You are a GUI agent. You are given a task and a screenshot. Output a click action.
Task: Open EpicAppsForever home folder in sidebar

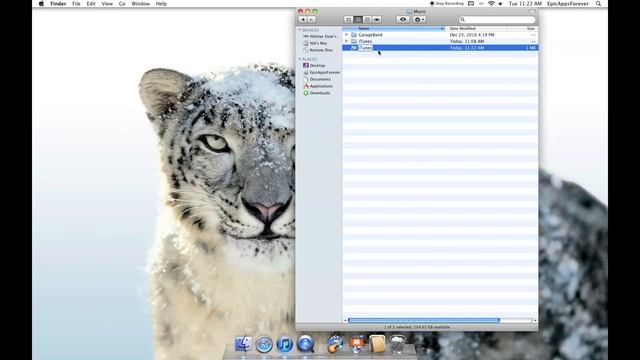tap(321, 73)
